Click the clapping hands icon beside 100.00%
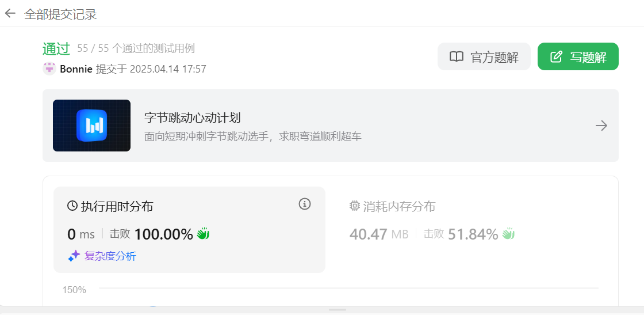This screenshot has height=315, width=644. (x=203, y=234)
